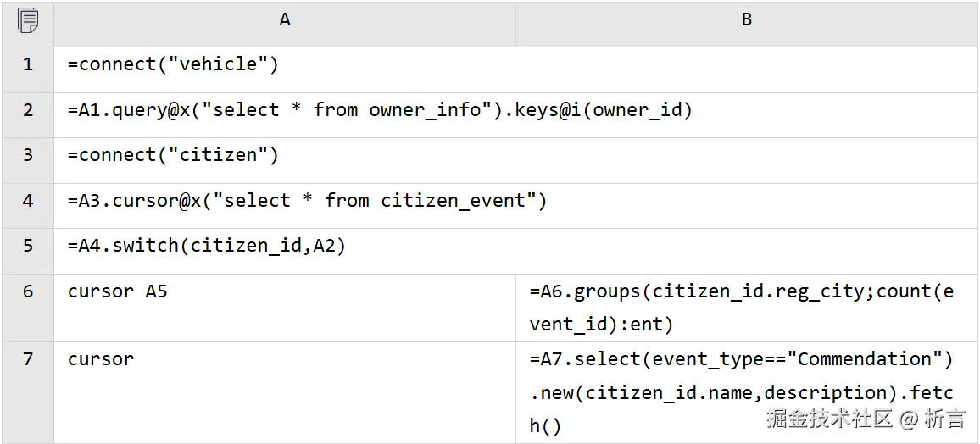
Task: Select row 4 header
Action: point(27,201)
